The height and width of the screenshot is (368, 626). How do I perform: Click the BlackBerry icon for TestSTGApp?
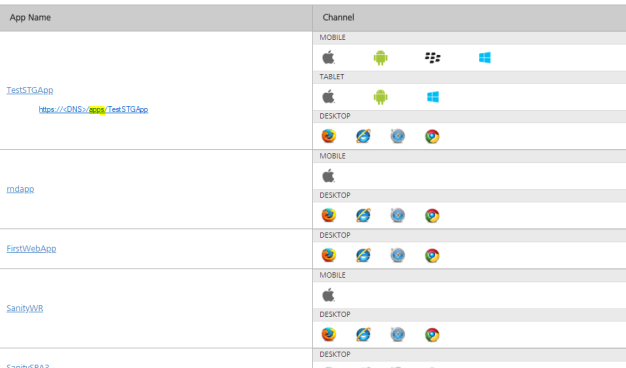pos(432,58)
